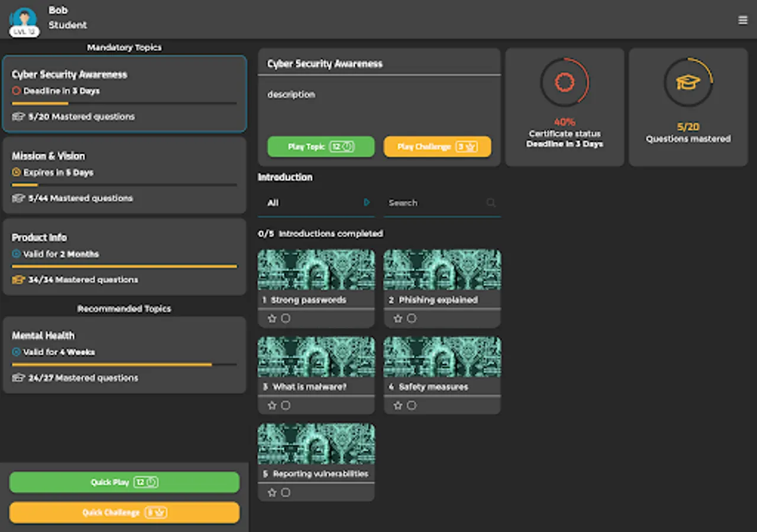Viewport: 757px width, 532px height.
Task: Select the Cyber Security Awareness topic
Action: tap(124, 94)
